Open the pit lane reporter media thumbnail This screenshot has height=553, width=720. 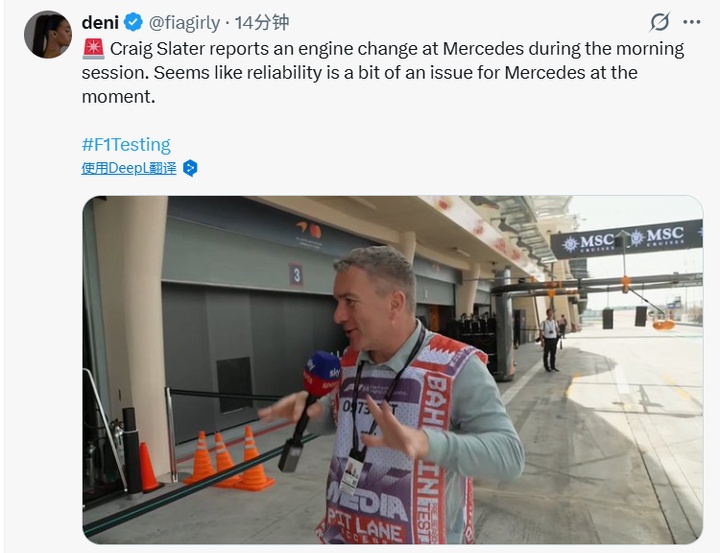[x=393, y=370]
